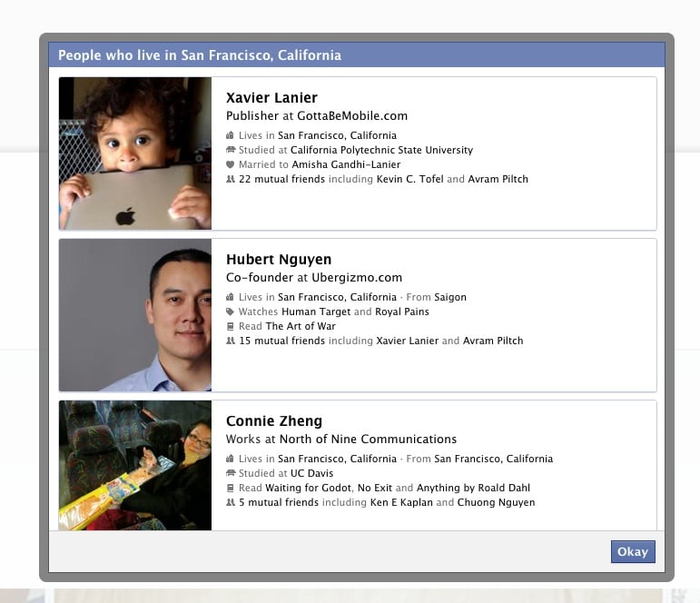Open North of Nine Communications link
Viewport: 700px width, 603px height.
(368, 439)
